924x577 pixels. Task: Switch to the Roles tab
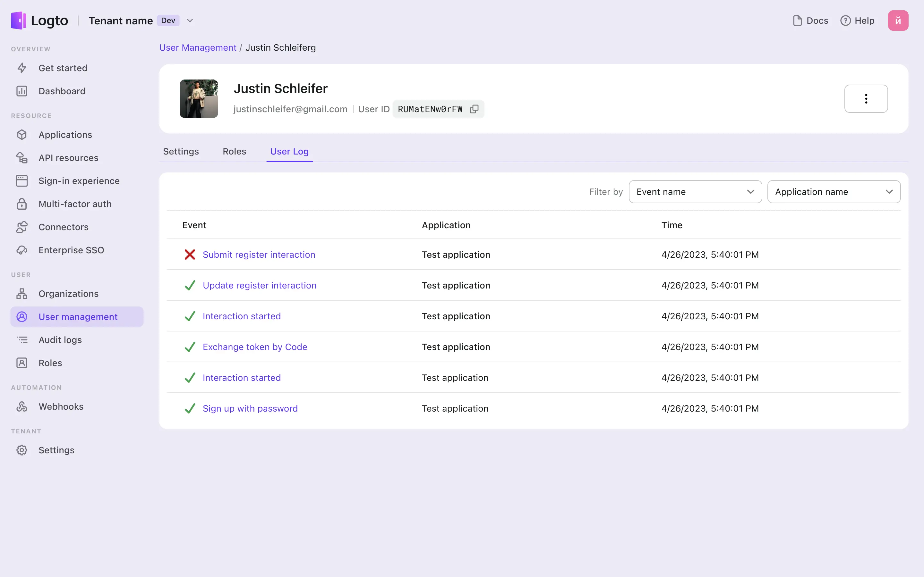click(234, 151)
